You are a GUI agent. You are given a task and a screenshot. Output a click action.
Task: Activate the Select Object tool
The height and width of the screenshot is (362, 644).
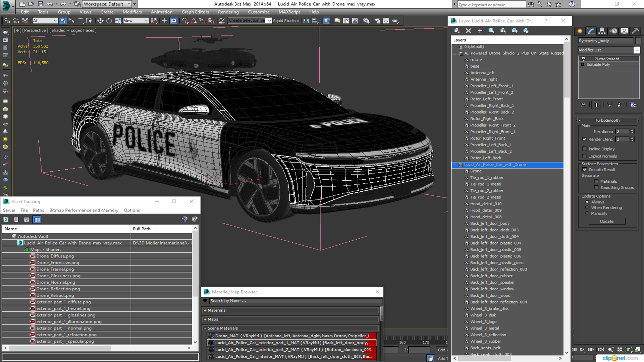tap(63, 21)
